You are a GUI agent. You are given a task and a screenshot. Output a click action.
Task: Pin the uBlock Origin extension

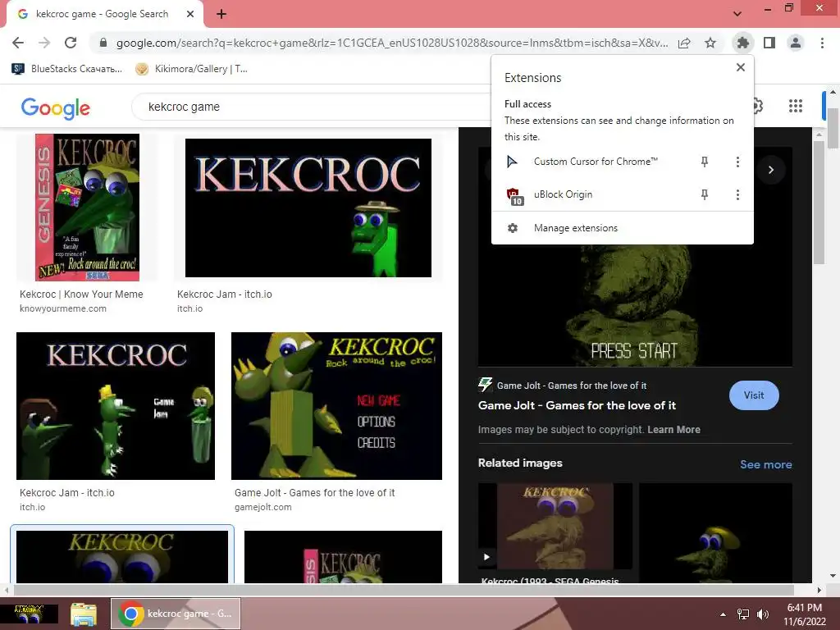click(705, 194)
